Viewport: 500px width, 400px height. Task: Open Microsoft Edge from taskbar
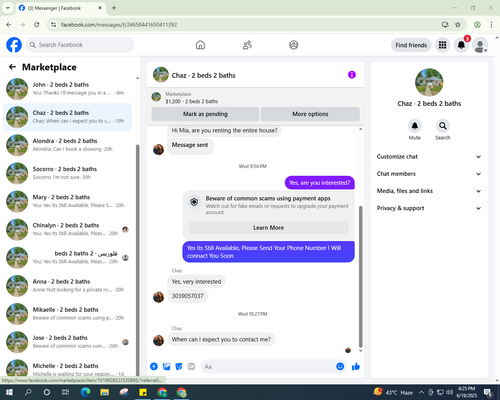(x=85, y=392)
